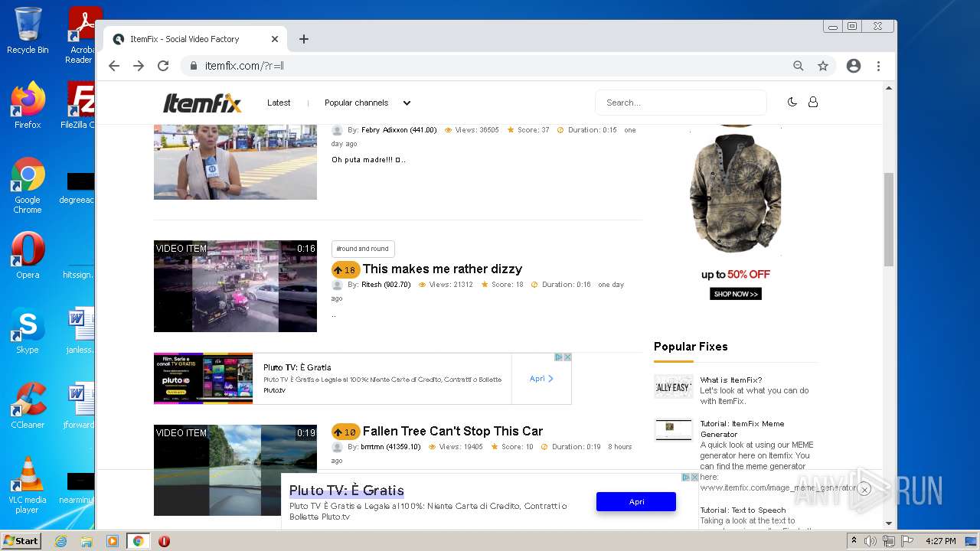This screenshot has height=551, width=980.
Task: Open the news reporter video thumbnail
Action: pos(235,161)
